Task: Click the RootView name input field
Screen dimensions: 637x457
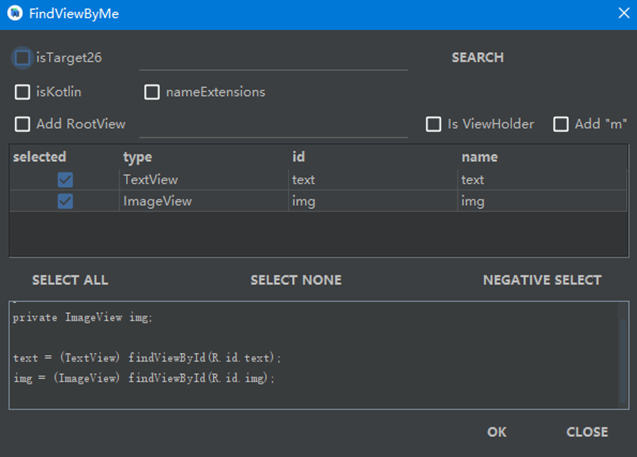Action: coord(273,125)
